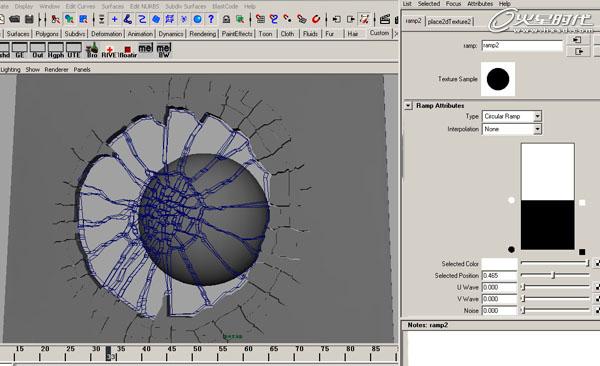Run the BW mel shelf script

tap(164, 50)
